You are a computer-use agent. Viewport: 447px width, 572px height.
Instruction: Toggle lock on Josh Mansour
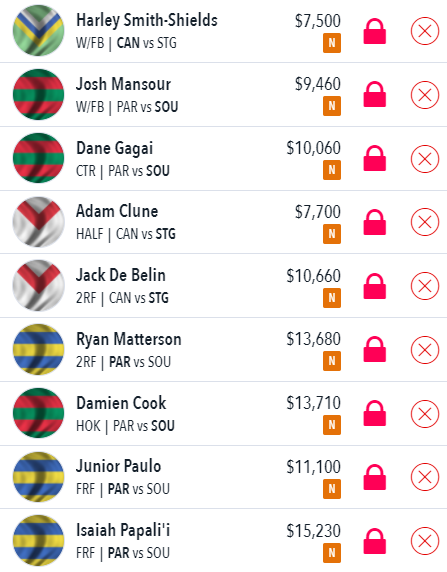(x=375, y=94)
